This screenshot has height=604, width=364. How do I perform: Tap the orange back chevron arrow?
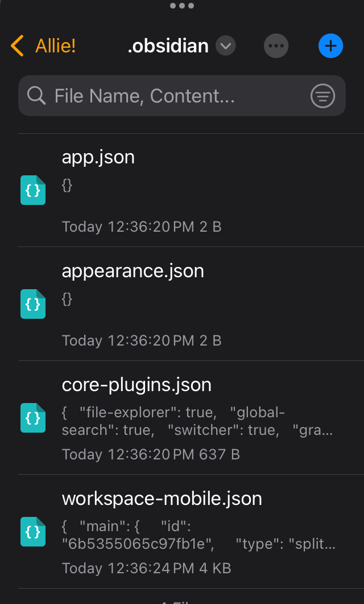pyautogui.click(x=17, y=46)
